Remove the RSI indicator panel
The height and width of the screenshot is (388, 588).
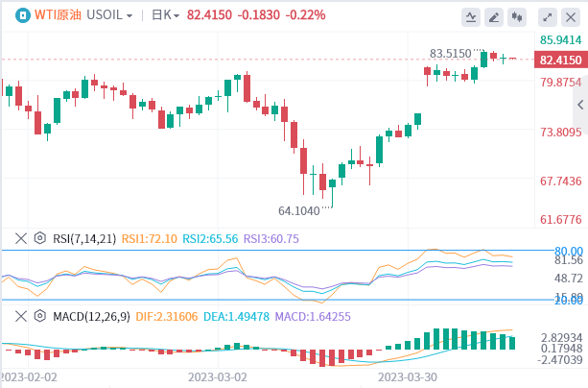pos(21,238)
